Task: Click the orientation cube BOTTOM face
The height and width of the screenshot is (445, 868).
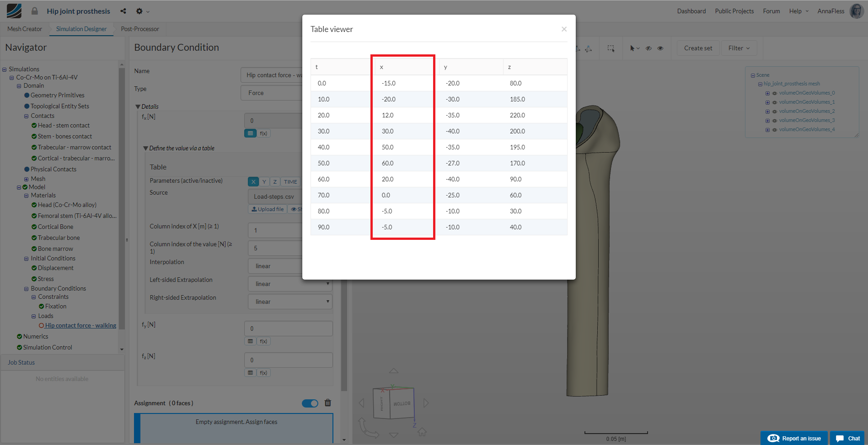Action: [402, 403]
